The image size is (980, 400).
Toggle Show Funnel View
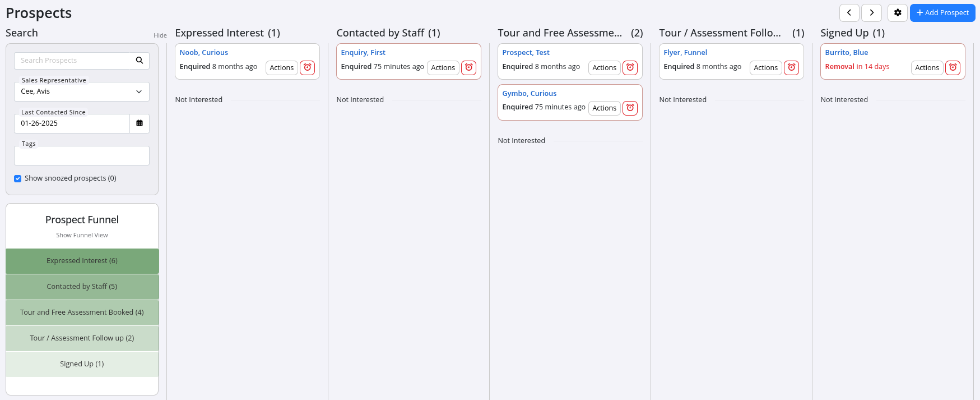[82, 235]
